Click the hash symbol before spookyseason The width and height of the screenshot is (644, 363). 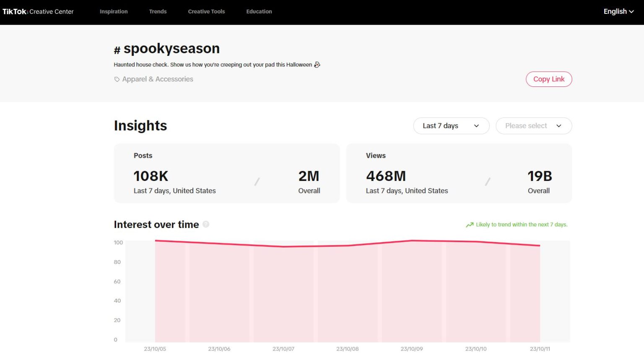click(117, 50)
